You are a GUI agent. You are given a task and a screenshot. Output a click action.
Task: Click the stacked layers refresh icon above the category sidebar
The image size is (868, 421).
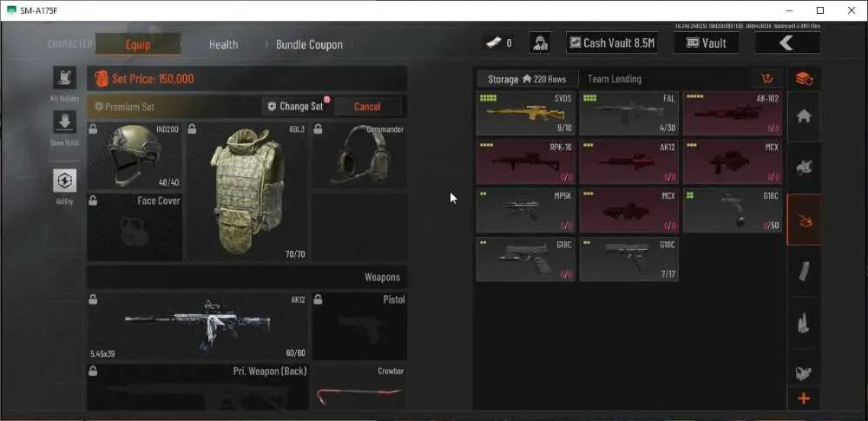(x=804, y=79)
